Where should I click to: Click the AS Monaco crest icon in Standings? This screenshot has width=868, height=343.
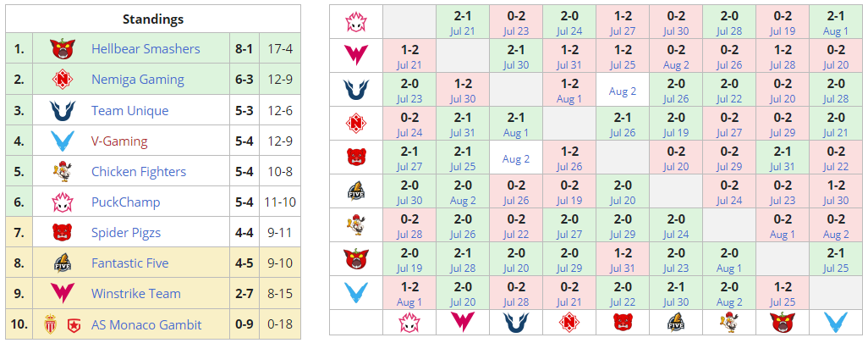(49, 324)
